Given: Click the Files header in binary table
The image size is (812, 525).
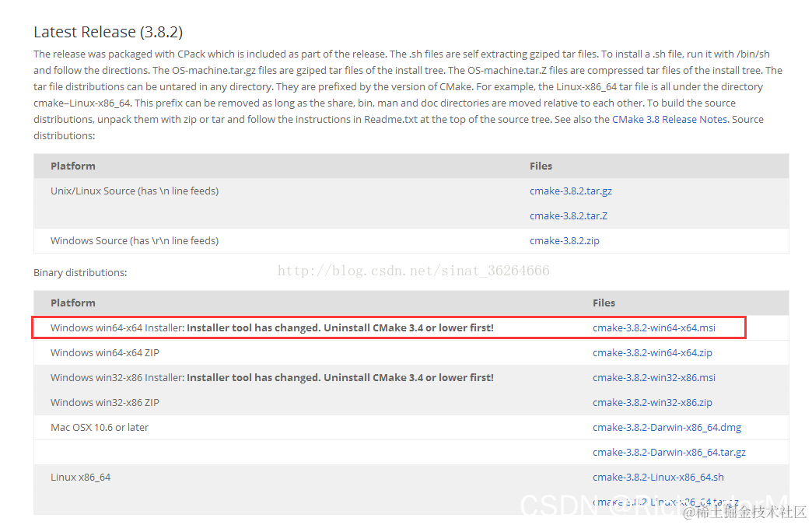Looking at the screenshot, I should point(604,303).
